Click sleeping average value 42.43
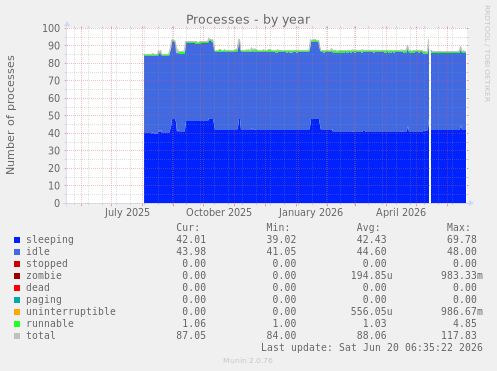The width and height of the screenshot is (497, 371). point(371,240)
